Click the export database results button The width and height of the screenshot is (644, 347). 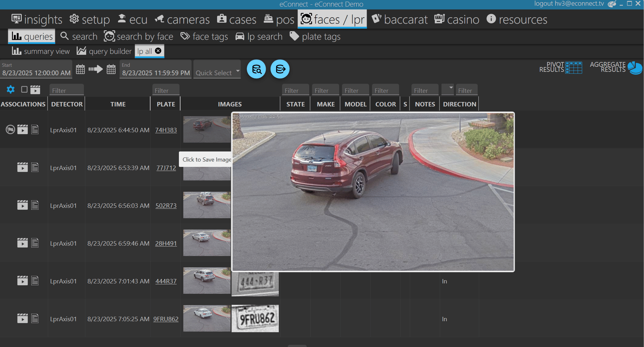click(280, 69)
